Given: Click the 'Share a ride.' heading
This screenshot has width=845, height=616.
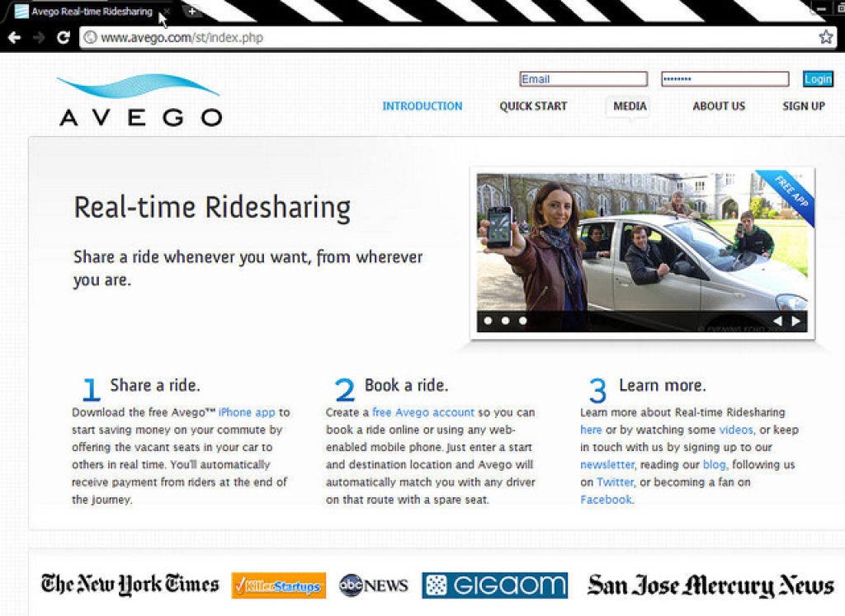Looking at the screenshot, I should tap(155, 386).
